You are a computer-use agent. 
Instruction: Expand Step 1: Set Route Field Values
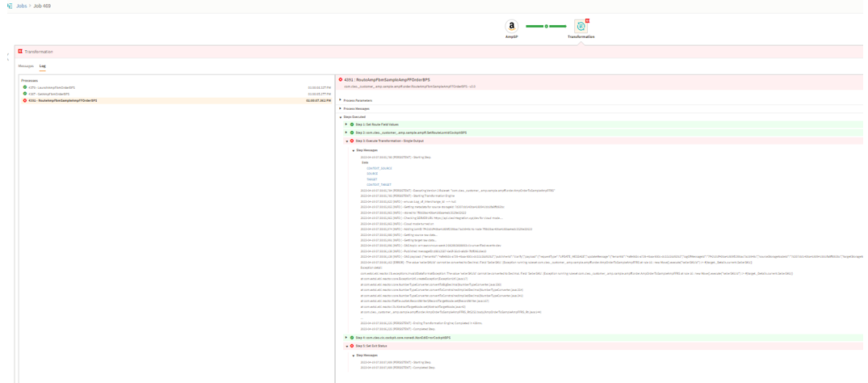point(346,124)
